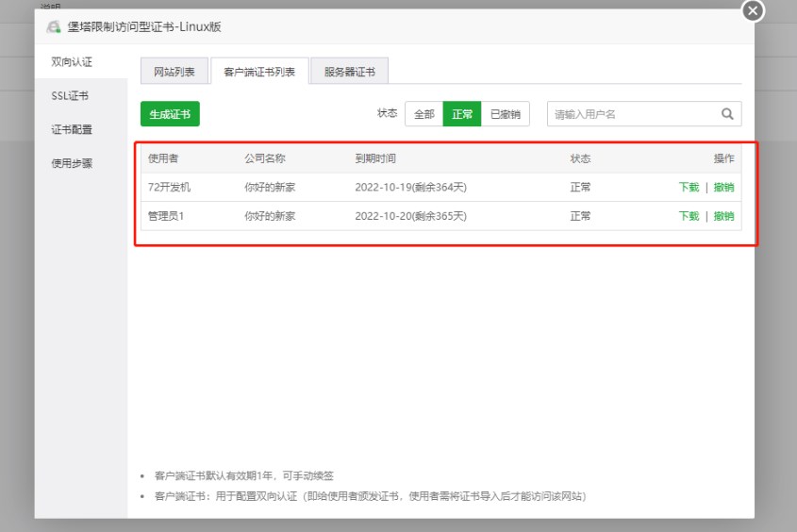Filter status by 已撤销
797x532 pixels.
coord(505,114)
